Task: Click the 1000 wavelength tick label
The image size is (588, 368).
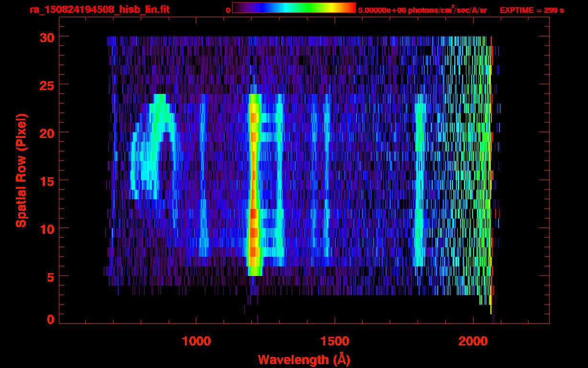Action: click(196, 341)
